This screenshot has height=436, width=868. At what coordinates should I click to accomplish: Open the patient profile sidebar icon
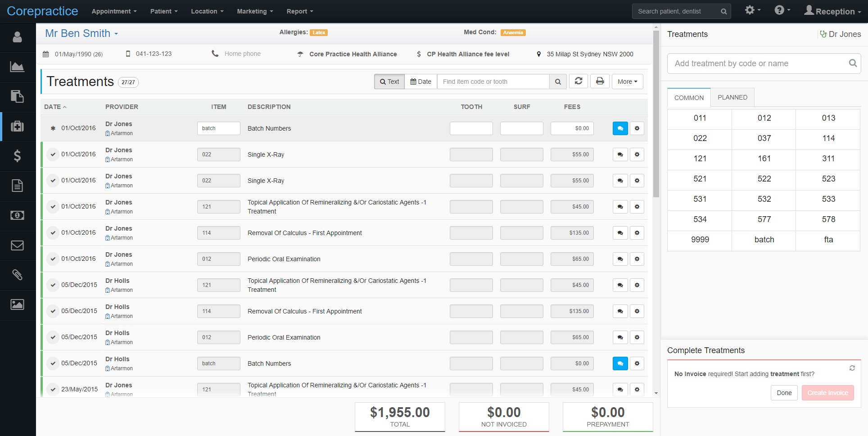(17, 37)
